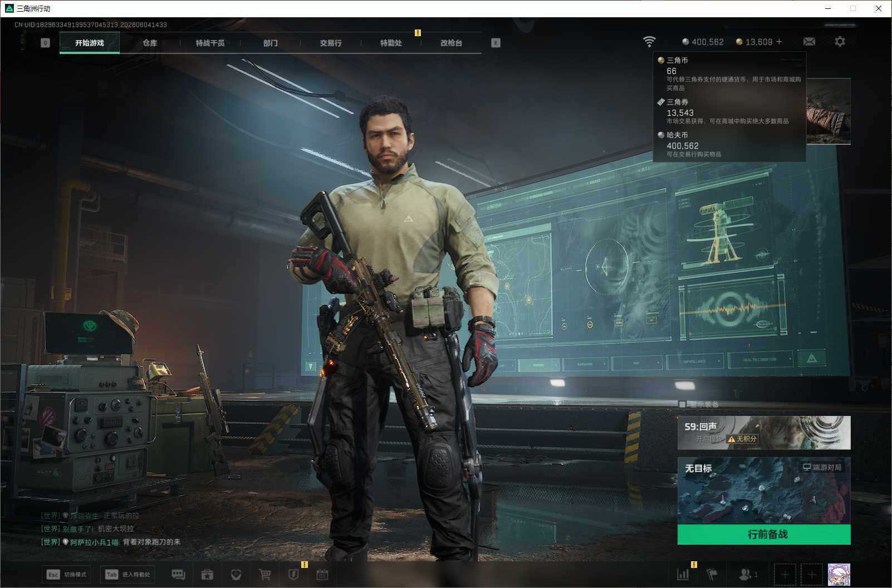Click the flags icon in bottom bar

click(x=712, y=574)
